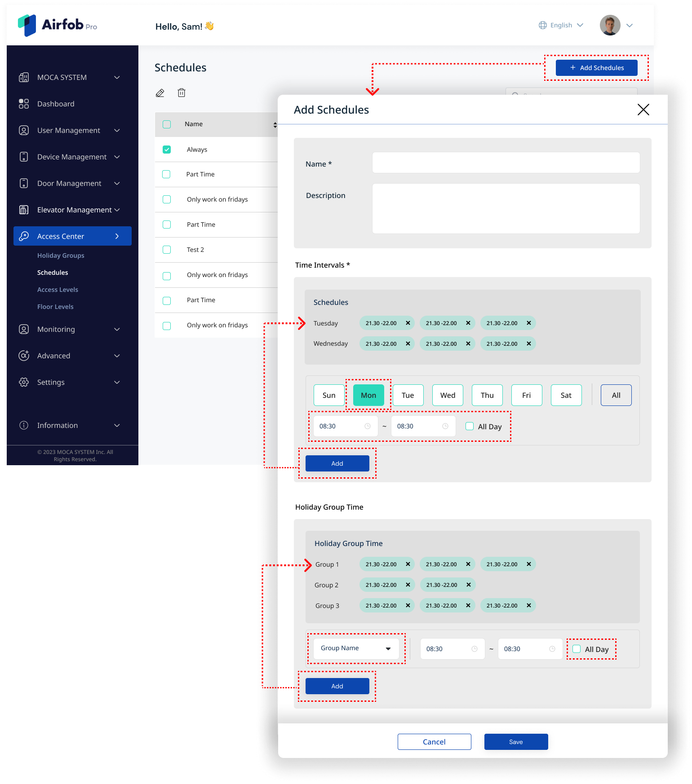Select the All days toggle button
692x784 pixels.
616,395
